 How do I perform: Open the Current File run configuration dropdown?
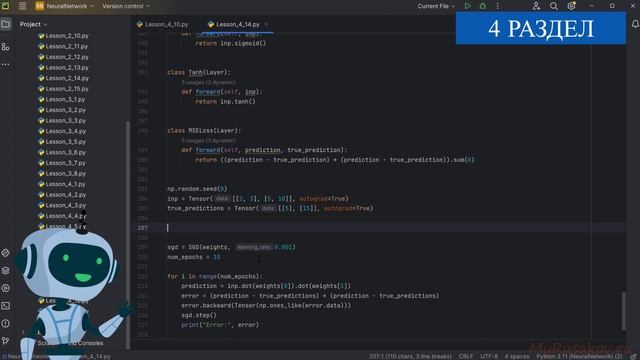(x=436, y=6)
